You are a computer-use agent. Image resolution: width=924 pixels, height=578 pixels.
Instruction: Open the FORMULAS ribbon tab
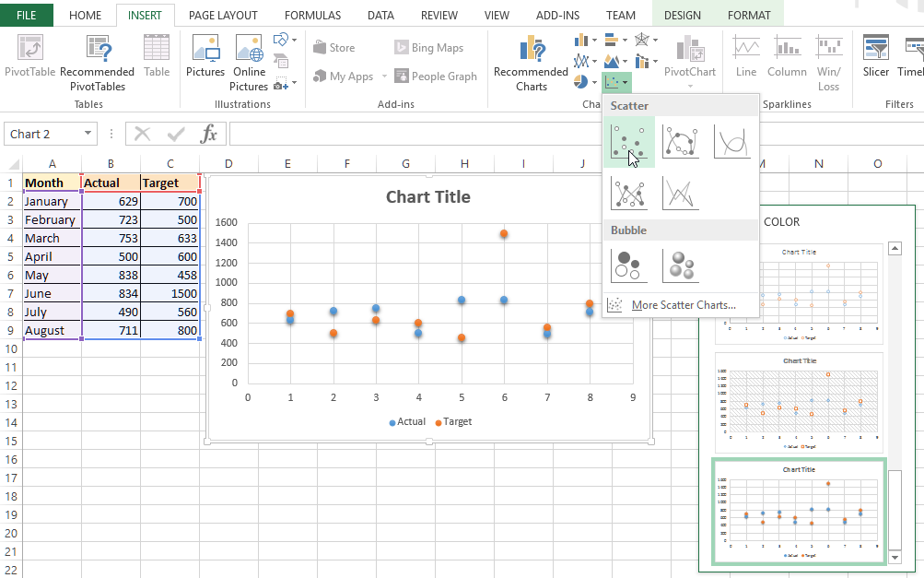point(312,15)
